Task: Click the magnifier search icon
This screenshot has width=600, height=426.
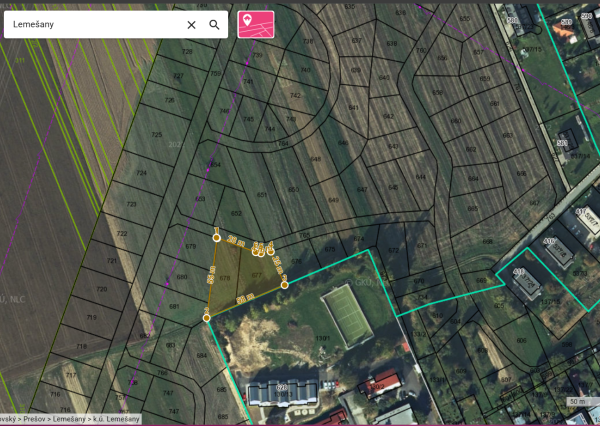Action: [x=214, y=25]
